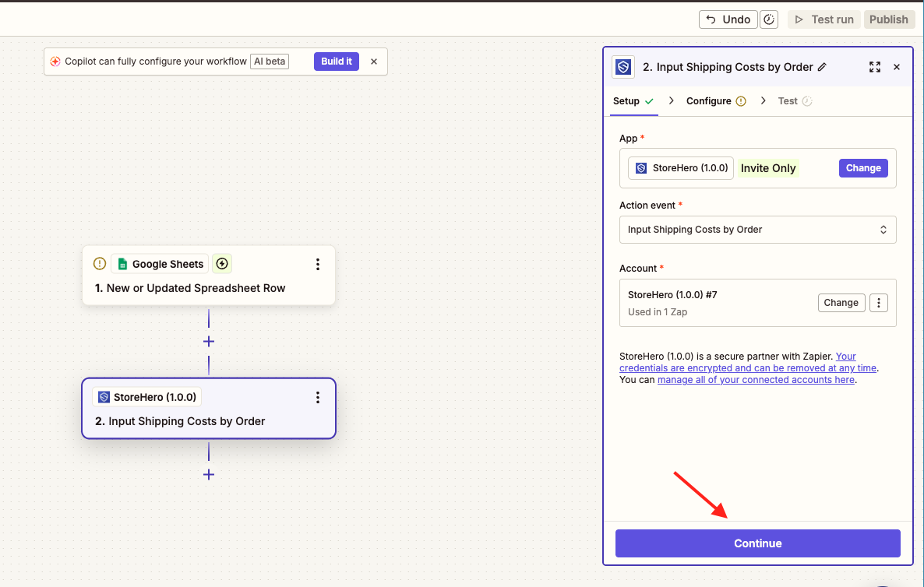
Task: Click Build it in Copilot banner
Action: [x=337, y=62]
